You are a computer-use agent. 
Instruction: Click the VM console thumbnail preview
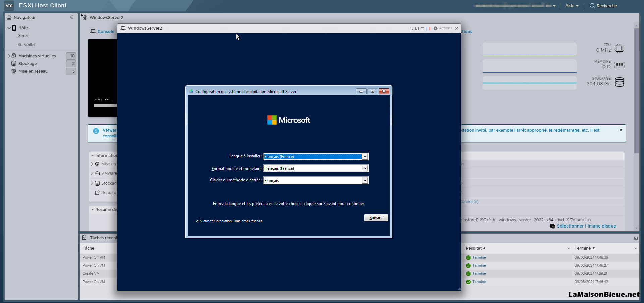coord(103,78)
